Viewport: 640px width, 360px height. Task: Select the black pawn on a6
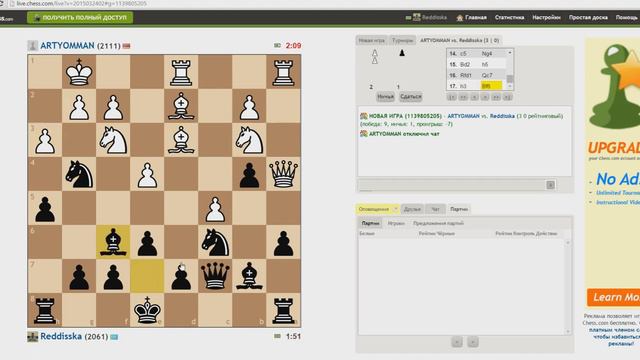coord(283,243)
